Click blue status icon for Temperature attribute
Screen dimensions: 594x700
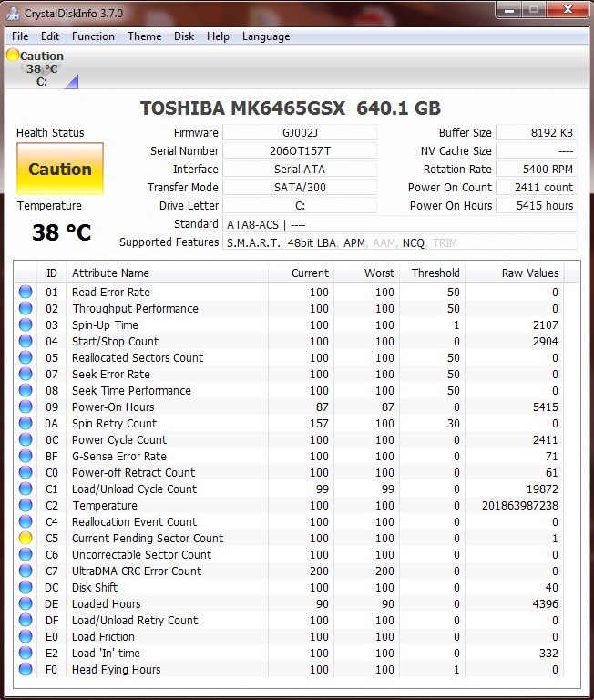tap(26, 505)
